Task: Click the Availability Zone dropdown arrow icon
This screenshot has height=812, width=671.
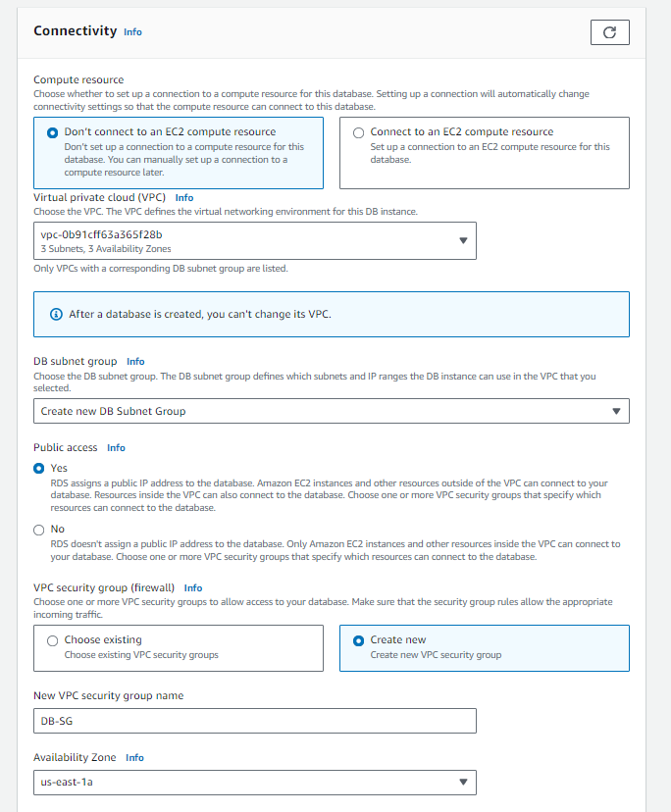Action: coord(463,782)
